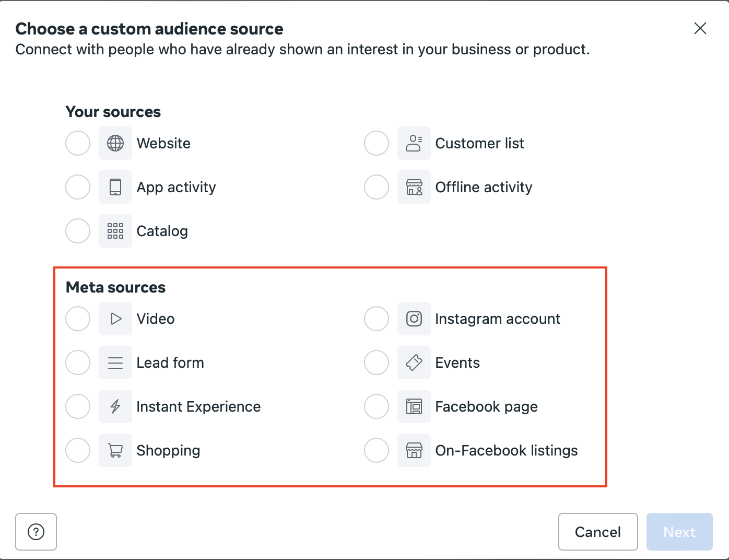Click the page layout icon for Facebook page

(x=414, y=406)
